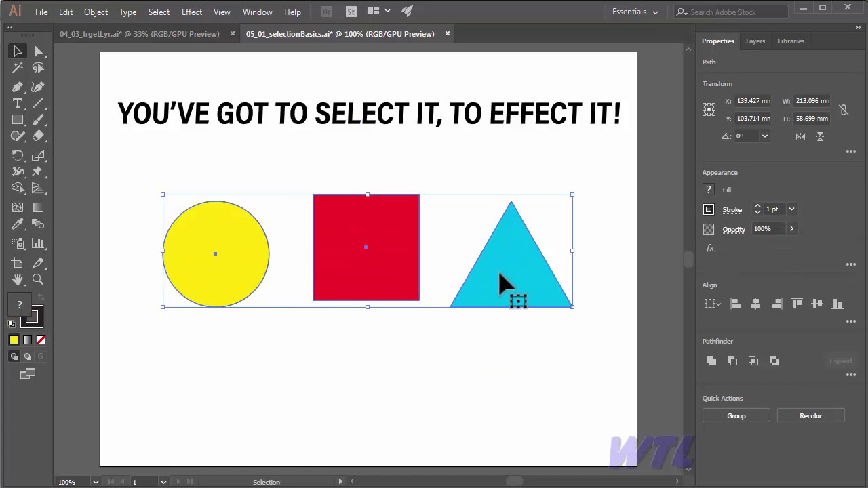Select the Magic Wand tool
The width and height of the screenshot is (868, 488).
[18, 68]
